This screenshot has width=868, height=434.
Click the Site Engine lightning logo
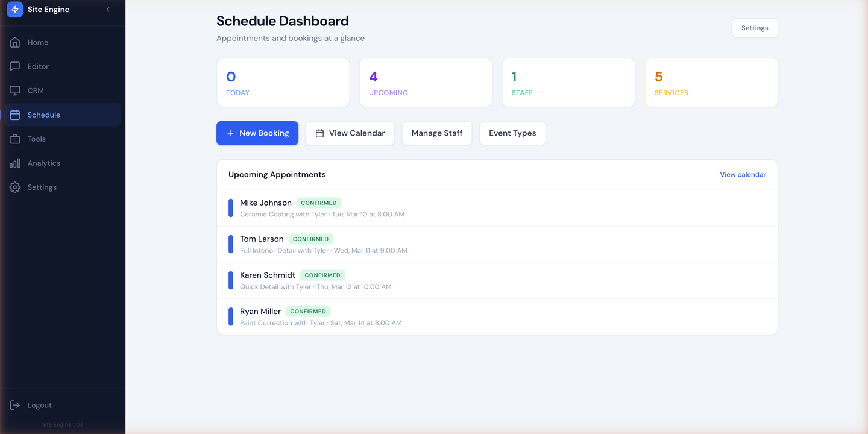14,9
